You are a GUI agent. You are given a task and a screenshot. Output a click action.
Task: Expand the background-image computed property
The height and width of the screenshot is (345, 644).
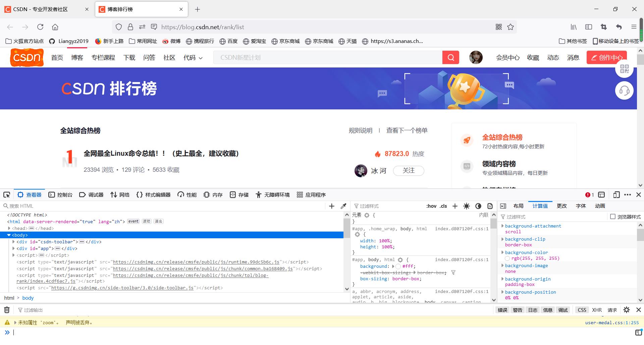[x=502, y=265]
